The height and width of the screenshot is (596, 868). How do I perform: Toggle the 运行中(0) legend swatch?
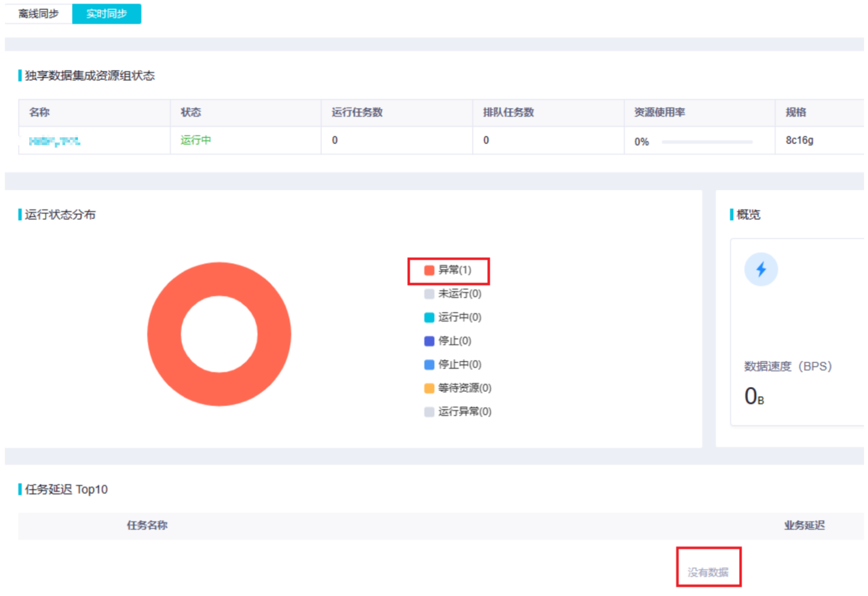coord(429,318)
